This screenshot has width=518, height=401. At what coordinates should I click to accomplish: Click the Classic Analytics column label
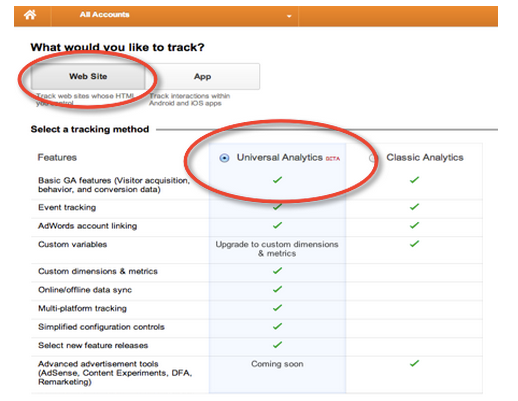point(425,157)
